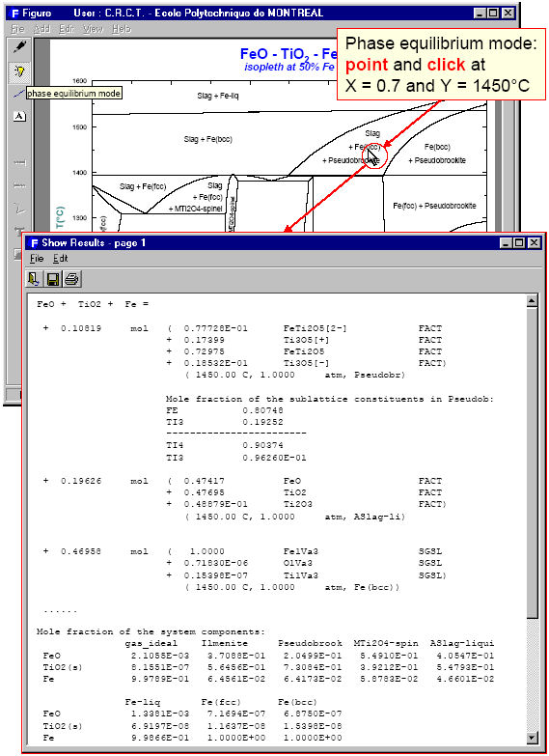
Task: Click 'MTi2O4-spin' column header
Action: click(x=386, y=644)
